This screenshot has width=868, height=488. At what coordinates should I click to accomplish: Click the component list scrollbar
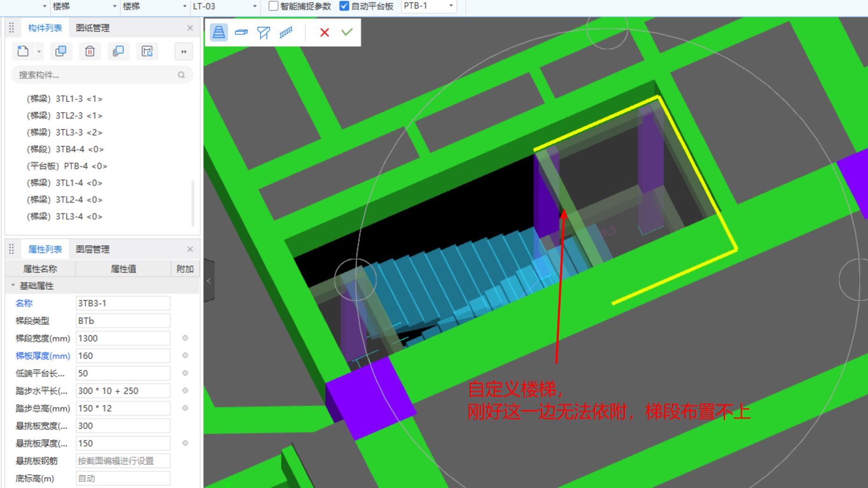tap(192, 203)
